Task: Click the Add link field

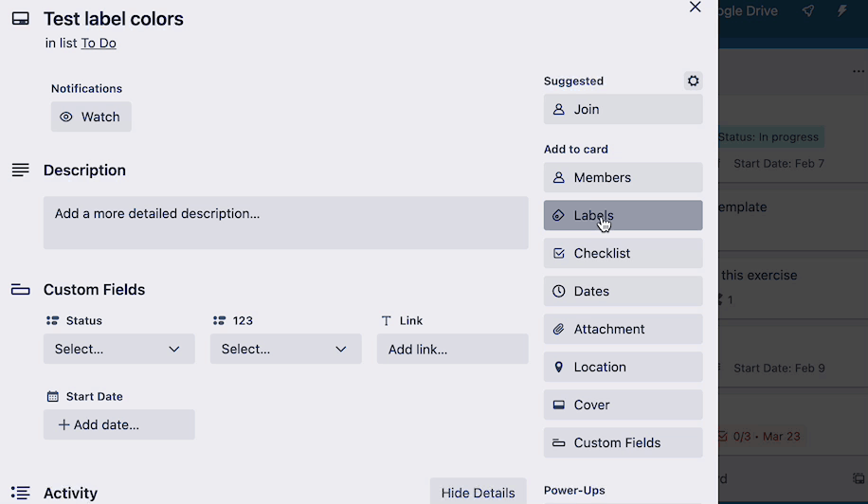Action: [452, 349]
